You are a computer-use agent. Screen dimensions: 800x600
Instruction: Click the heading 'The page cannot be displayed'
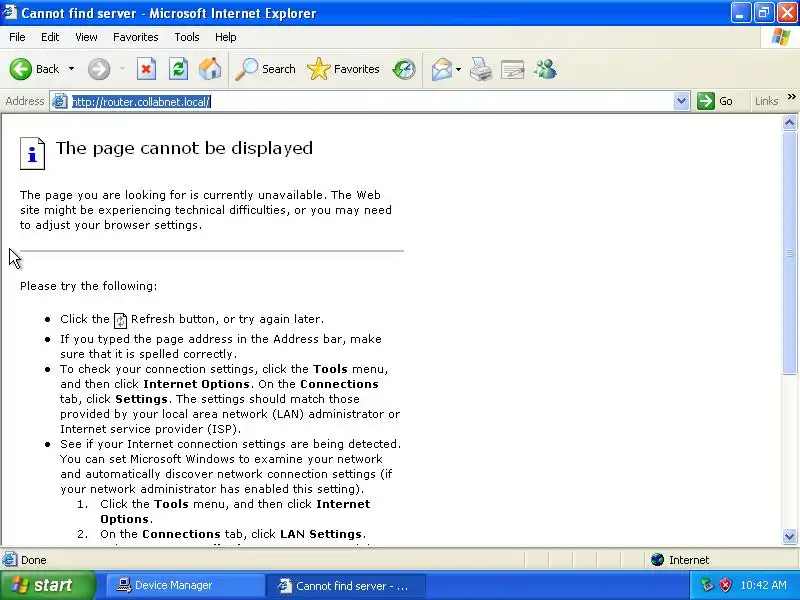(184, 148)
